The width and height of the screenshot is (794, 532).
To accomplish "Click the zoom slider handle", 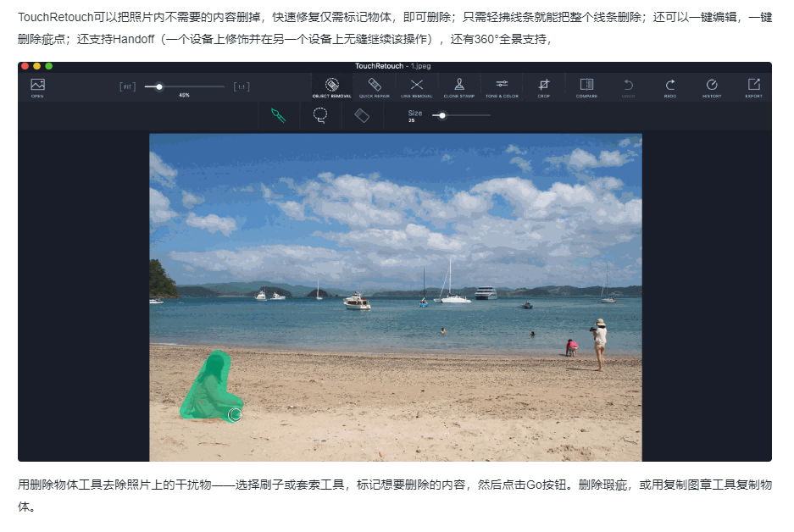I will (x=159, y=86).
